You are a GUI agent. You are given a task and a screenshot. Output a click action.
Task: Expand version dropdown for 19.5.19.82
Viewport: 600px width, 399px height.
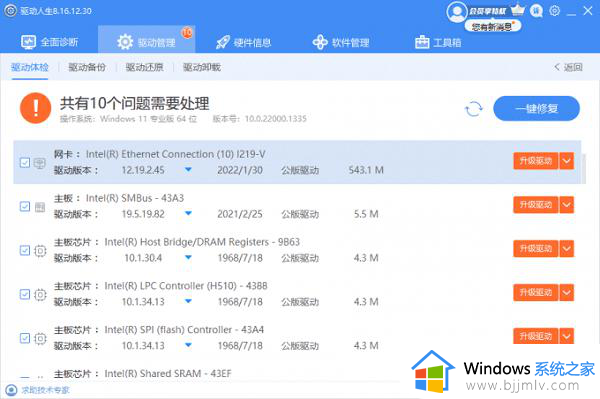click(188, 213)
